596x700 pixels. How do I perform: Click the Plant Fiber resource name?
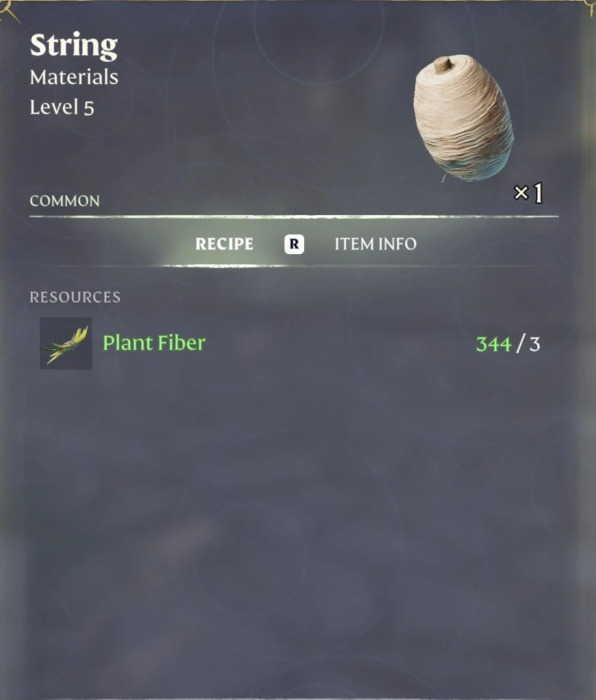(154, 343)
